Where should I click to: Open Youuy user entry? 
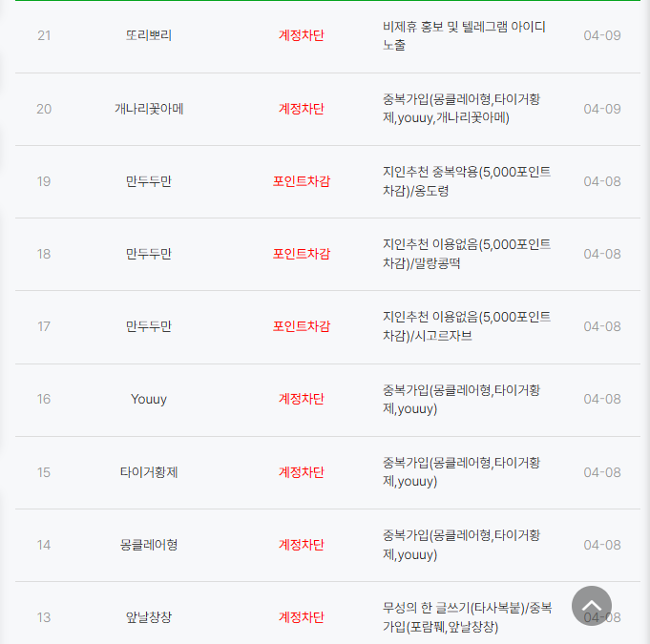coord(148,399)
